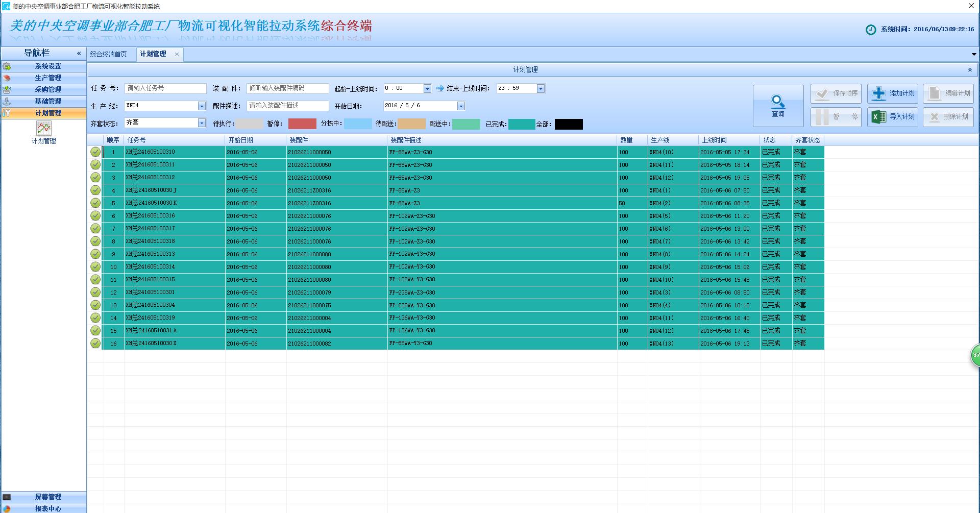980x513 pixels.
Task: Click the 配件描述 input field
Action: (288, 106)
